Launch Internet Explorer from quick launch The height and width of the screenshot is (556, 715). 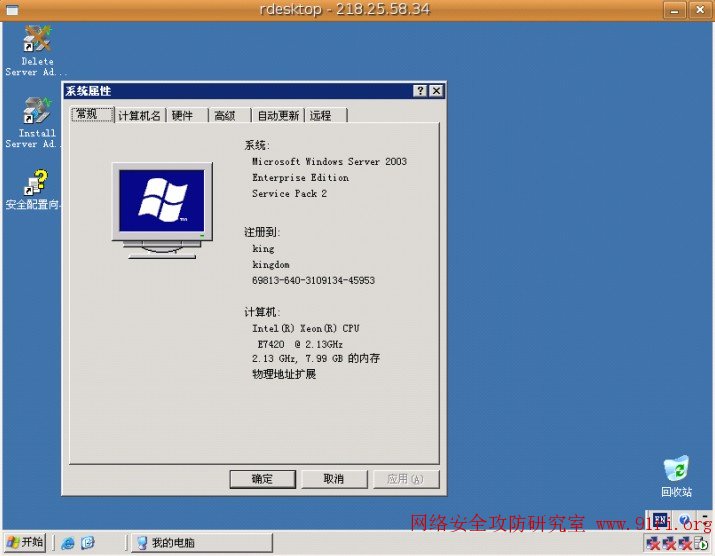tap(68, 543)
